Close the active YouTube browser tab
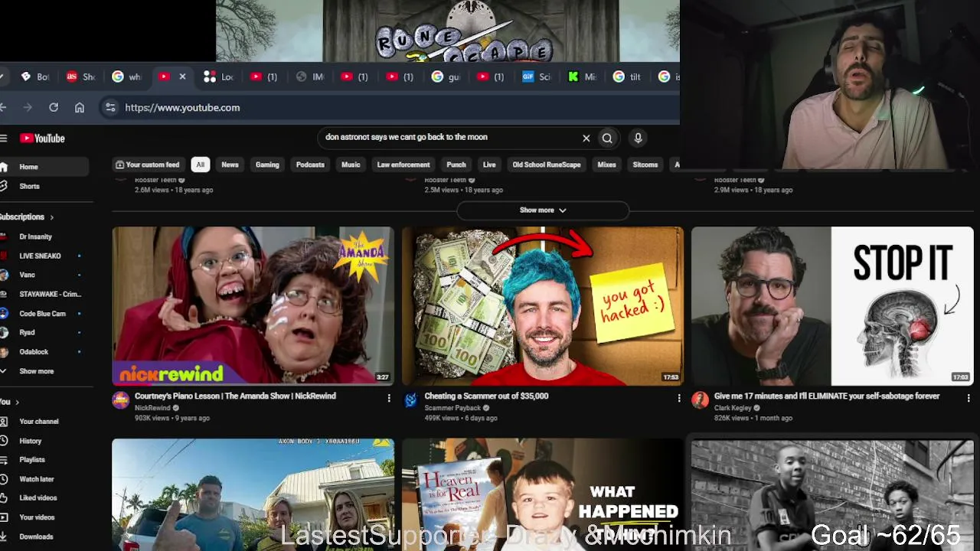Viewport: 980px width, 551px height. click(x=182, y=77)
